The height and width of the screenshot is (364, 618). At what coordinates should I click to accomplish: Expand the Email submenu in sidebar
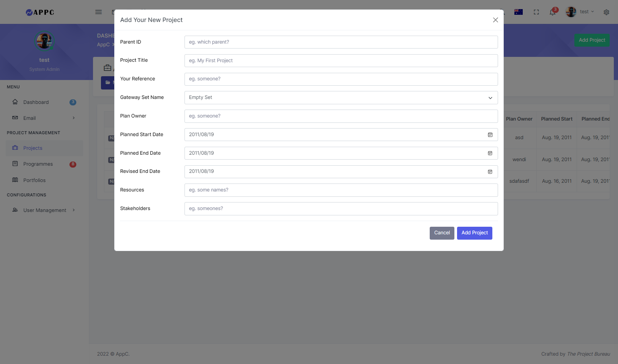[44, 118]
